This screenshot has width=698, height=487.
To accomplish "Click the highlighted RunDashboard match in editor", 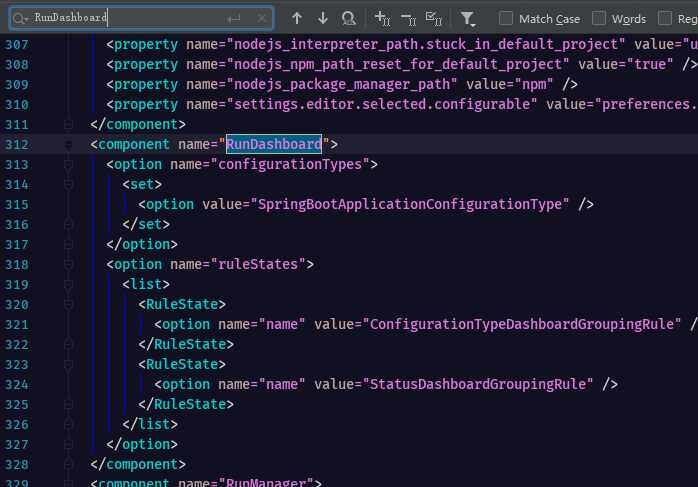I will point(274,144).
